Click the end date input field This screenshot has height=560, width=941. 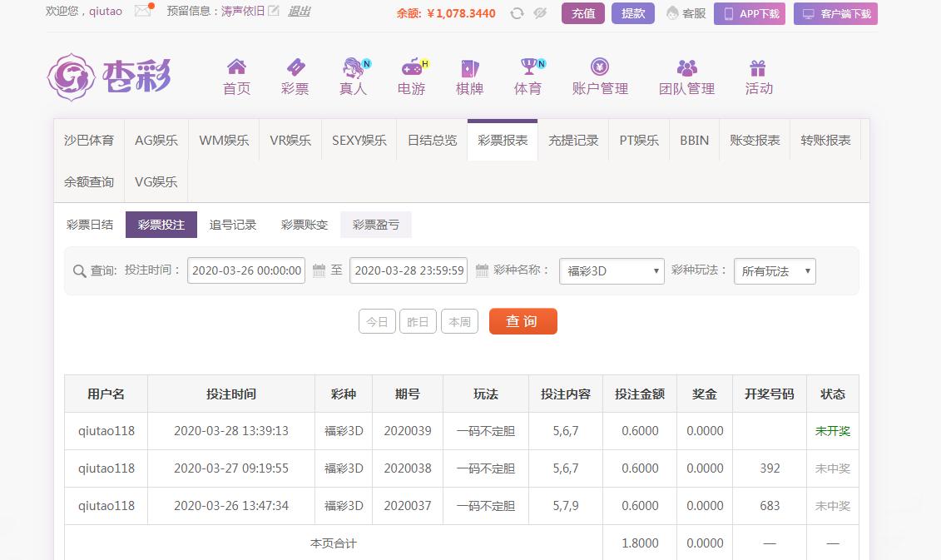[409, 270]
